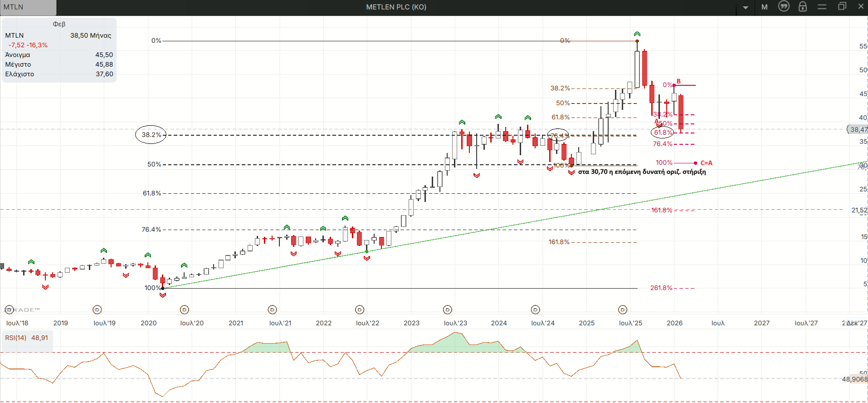The height and width of the screenshot is (403, 868).
Task: Restore the chart window size
Action: coord(842,6)
